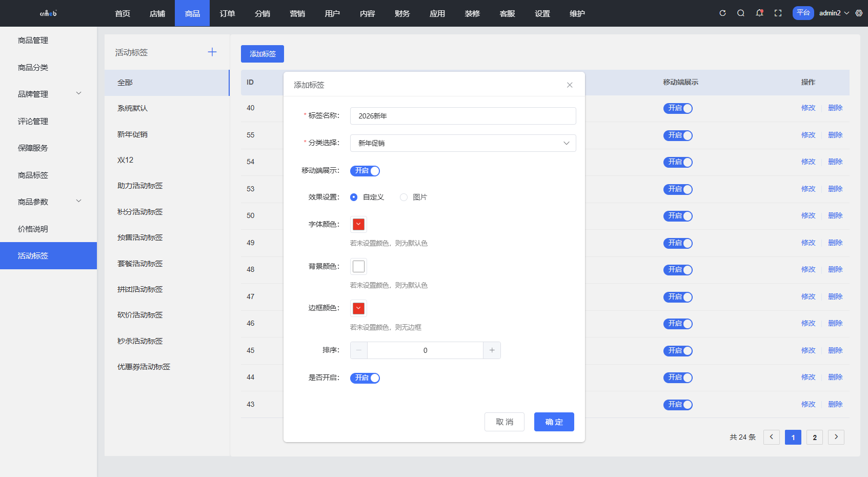Open the 财务 top menu
This screenshot has height=477, width=868.
pos(402,13)
